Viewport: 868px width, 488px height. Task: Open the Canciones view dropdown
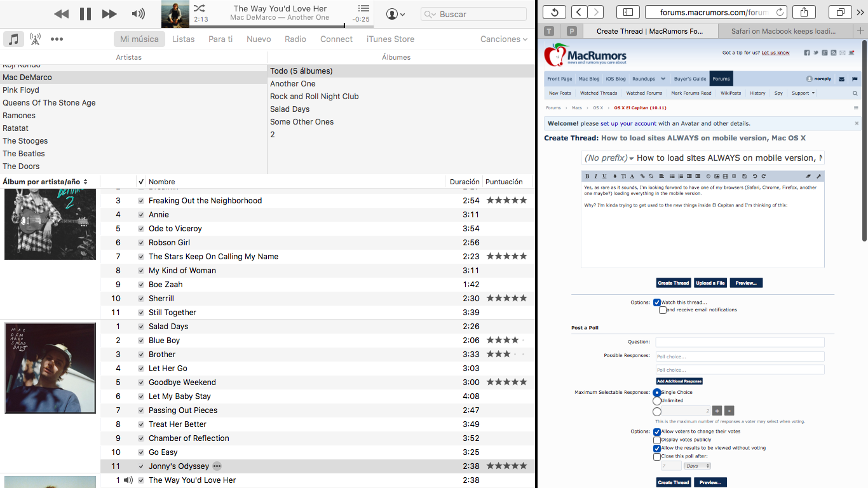[504, 39]
